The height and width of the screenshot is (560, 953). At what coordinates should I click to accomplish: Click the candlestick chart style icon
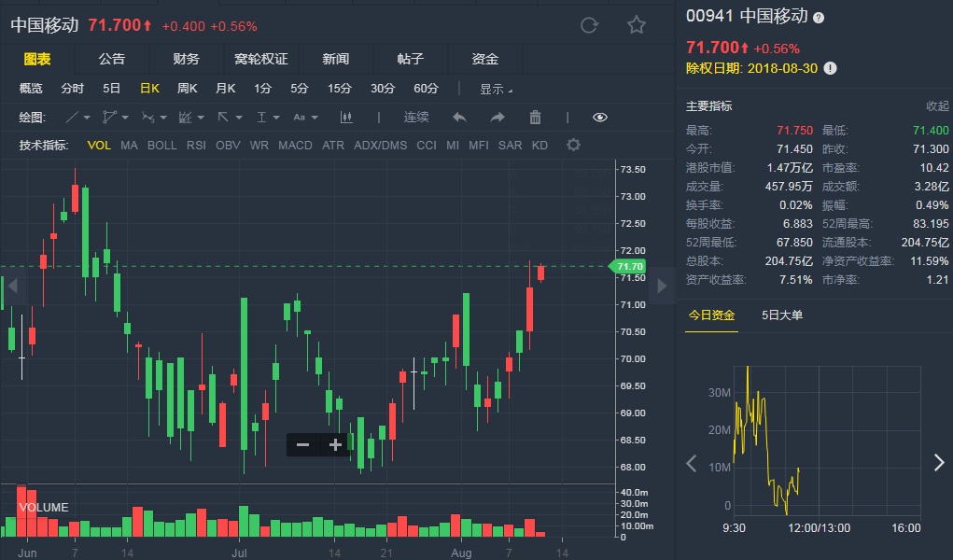point(346,117)
